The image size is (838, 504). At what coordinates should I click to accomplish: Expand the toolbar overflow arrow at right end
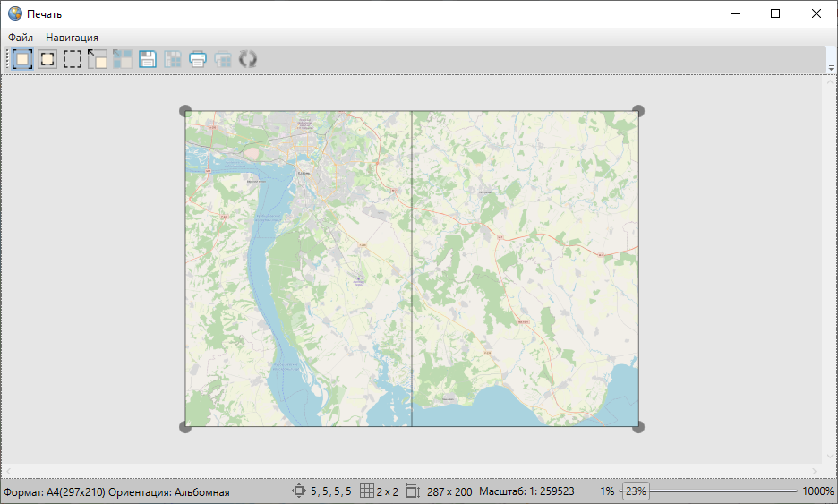[x=831, y=67]
